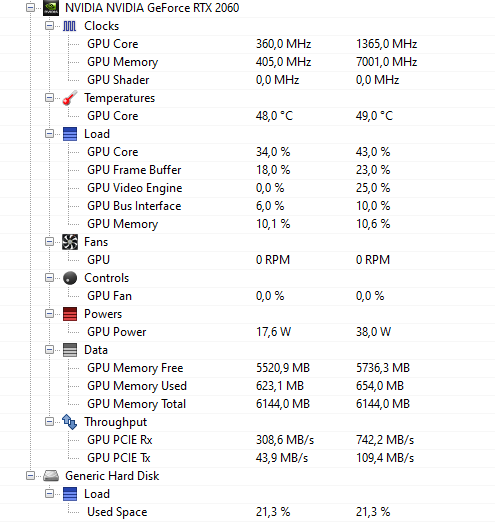Click the Generic Hard Disk drive icon
The width and height of the screenshot is (495, 523).
[51, 476]
